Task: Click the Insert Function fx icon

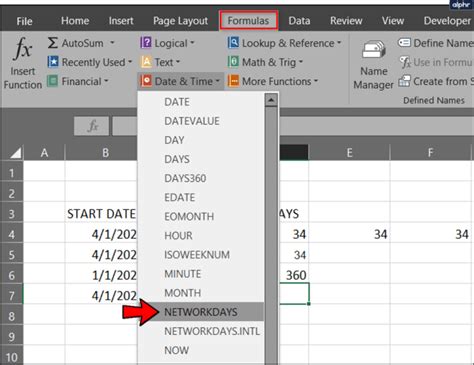Action: [22, 49]
